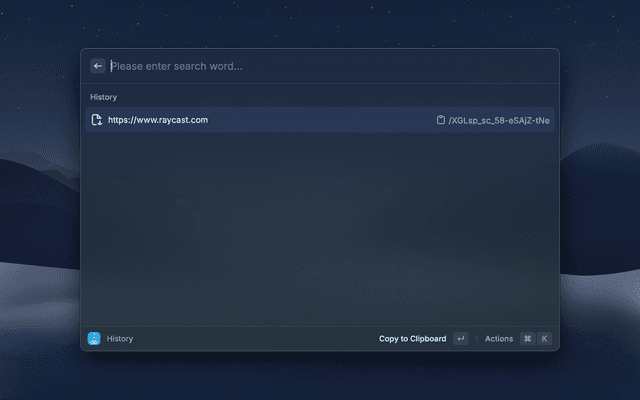Screen dimensions: 640x400
Task: Click the /XGLsp_sc_58-eSAjZ-tNe short code text
Action: (498, 120)
